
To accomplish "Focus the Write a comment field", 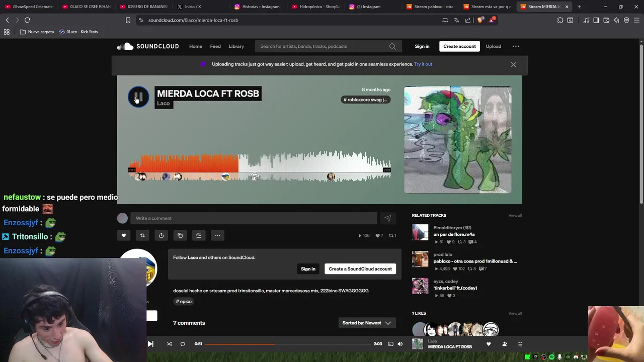I will click(254, 218).
